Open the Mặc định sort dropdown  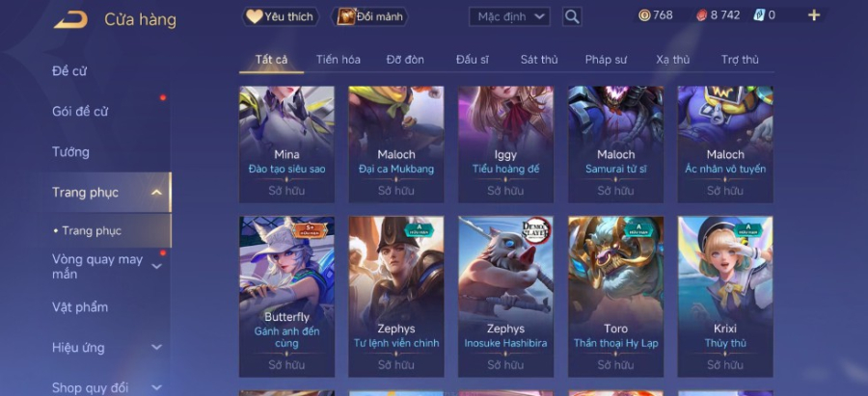(x=509, y=16)
